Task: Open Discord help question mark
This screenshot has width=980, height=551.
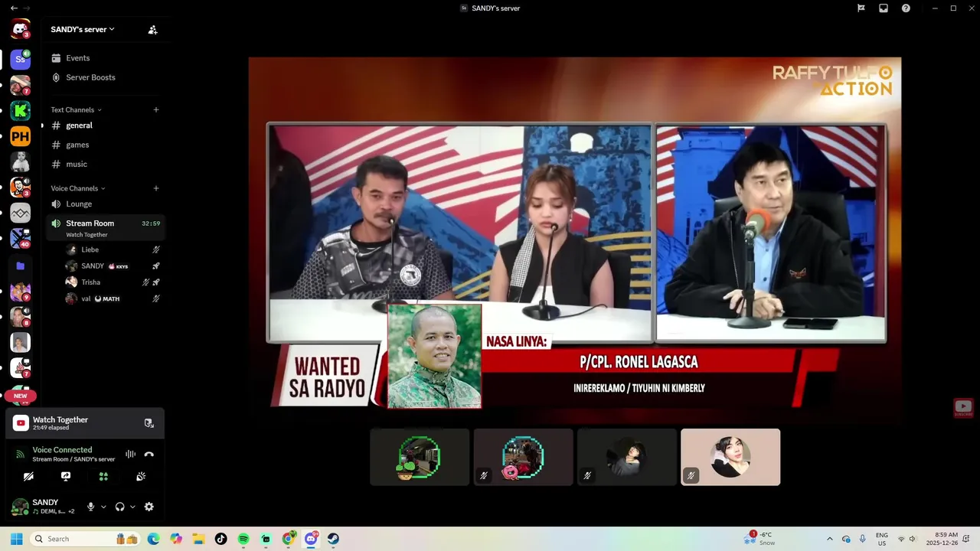Action: (x=906, y=8)
